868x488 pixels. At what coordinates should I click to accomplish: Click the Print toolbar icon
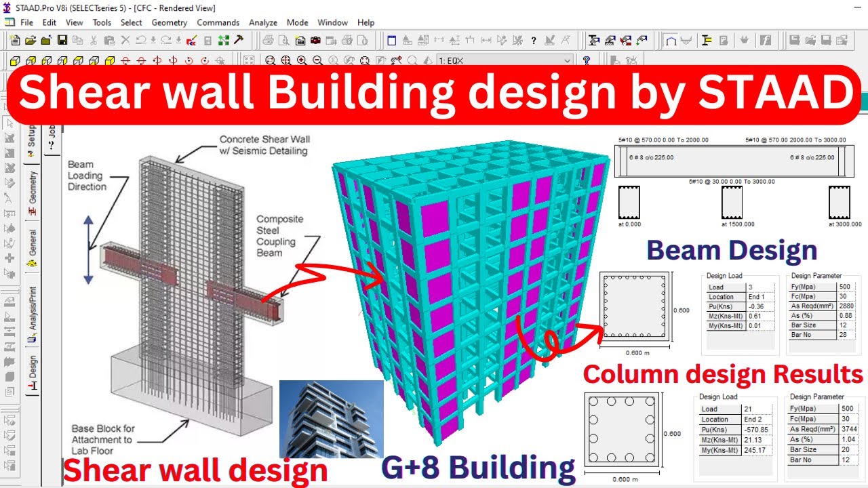[x=268, y=41]
